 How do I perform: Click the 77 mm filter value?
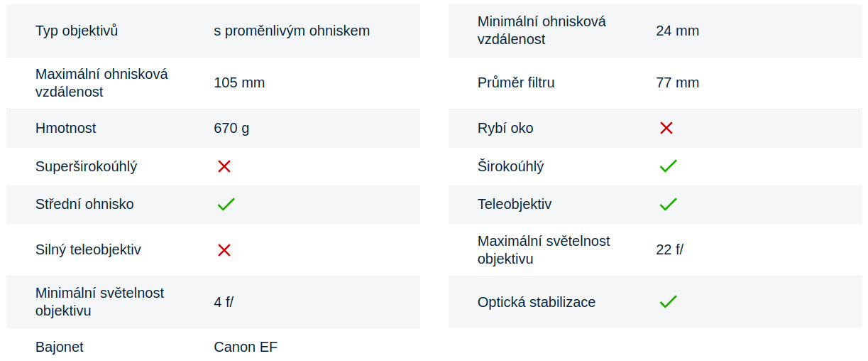point(677,82)
